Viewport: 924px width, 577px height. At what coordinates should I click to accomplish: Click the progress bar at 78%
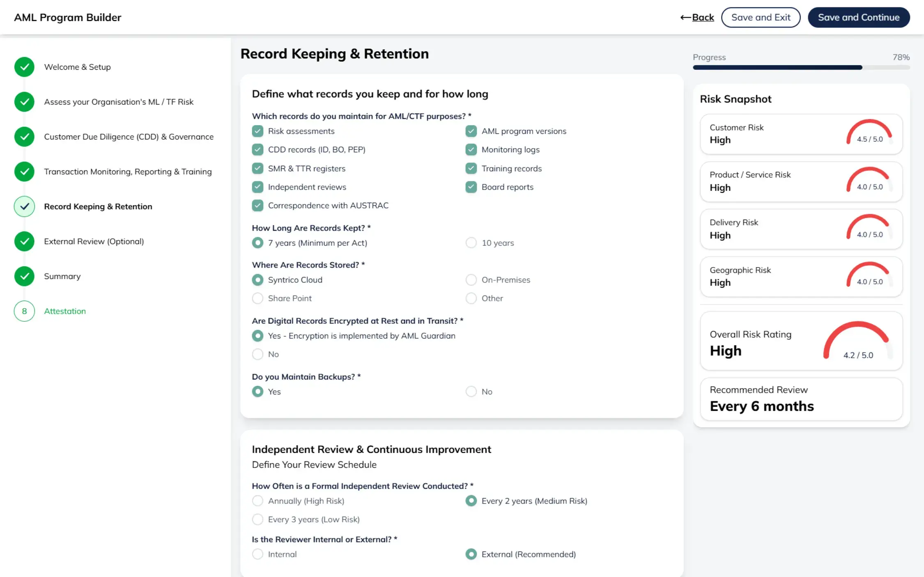[x=801, y=67]
